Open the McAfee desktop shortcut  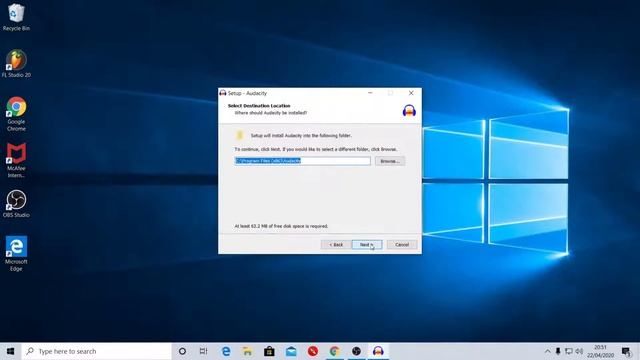16,160
